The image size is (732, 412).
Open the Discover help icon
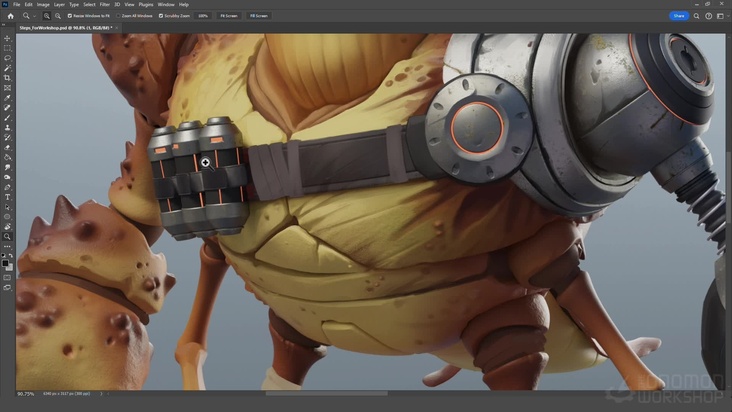click(x=709, y=16)
